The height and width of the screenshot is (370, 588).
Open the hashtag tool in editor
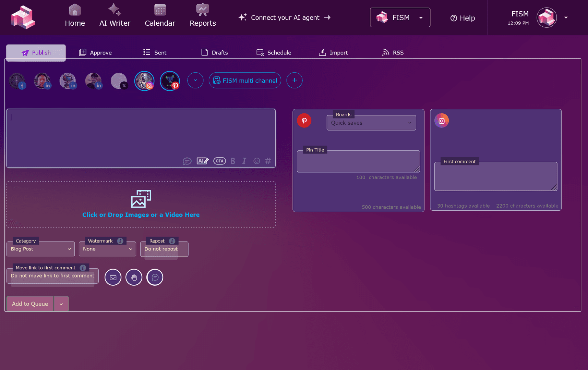click(268, 161)
